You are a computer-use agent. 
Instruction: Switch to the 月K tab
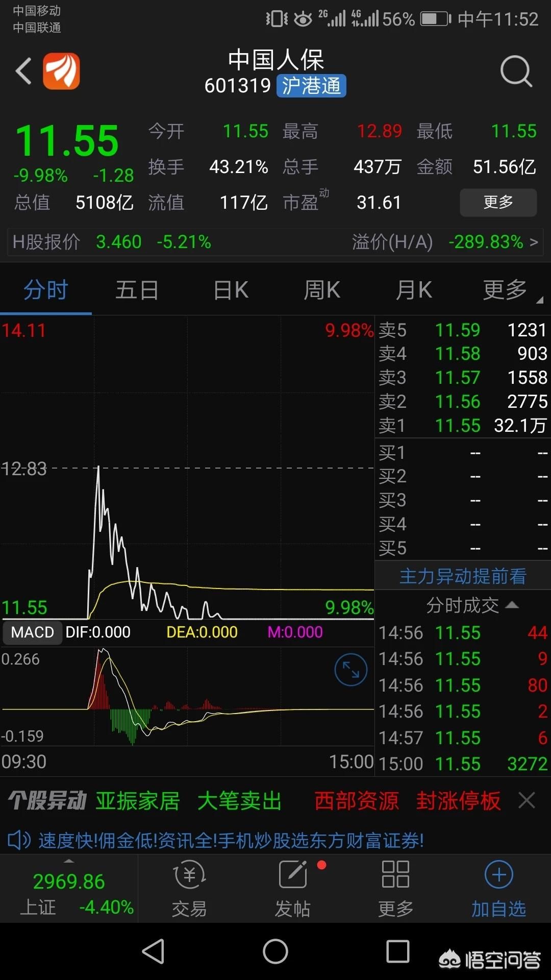point(414,290)
